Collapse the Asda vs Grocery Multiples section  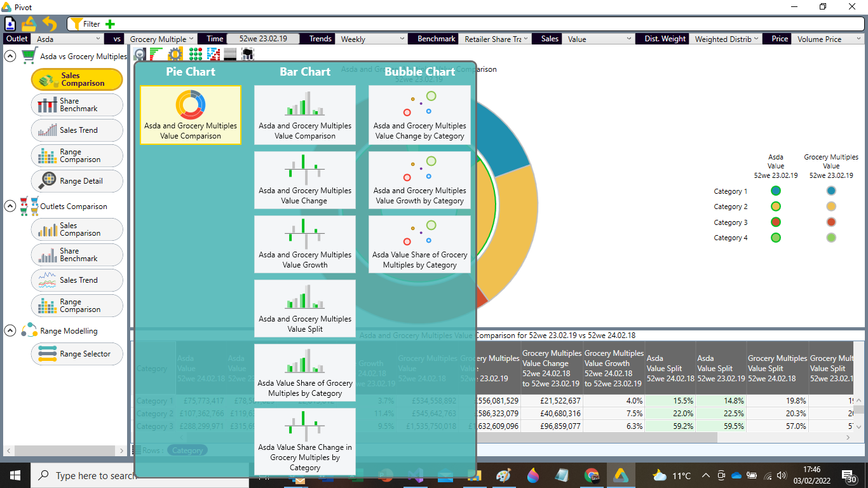10,56
